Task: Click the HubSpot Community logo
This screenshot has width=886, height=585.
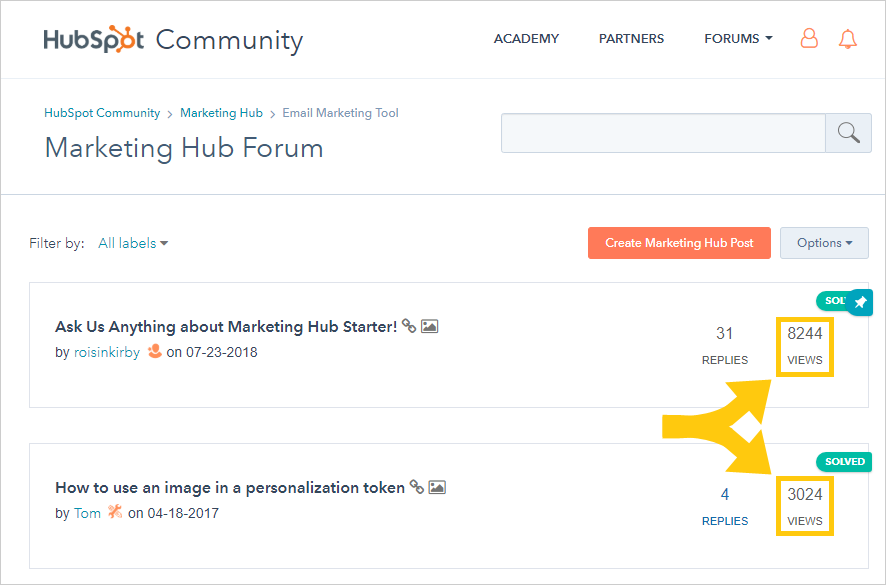Action: (x=173, y=40)
